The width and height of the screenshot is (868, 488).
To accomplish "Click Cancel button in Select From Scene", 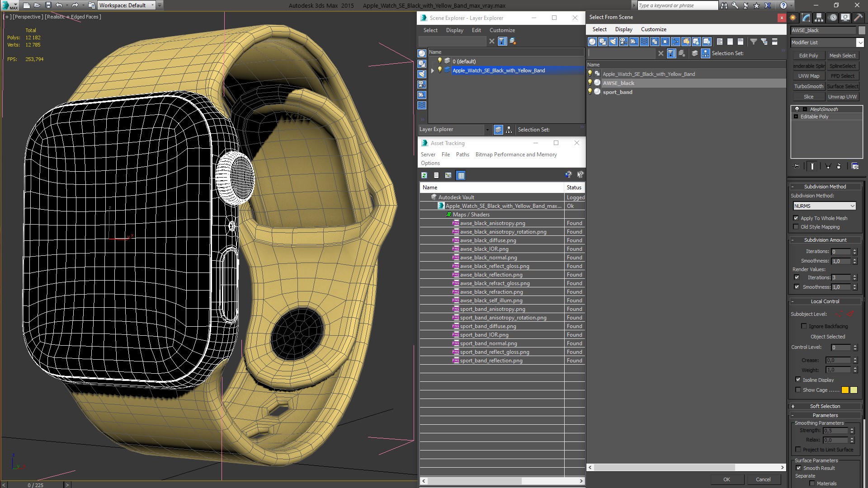I will click(x=763, y=479).
